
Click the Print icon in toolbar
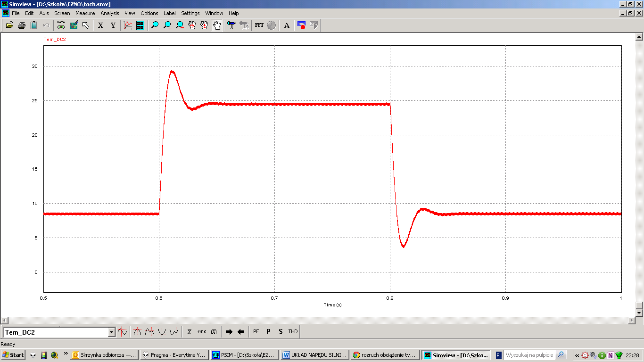click(22, 25)
